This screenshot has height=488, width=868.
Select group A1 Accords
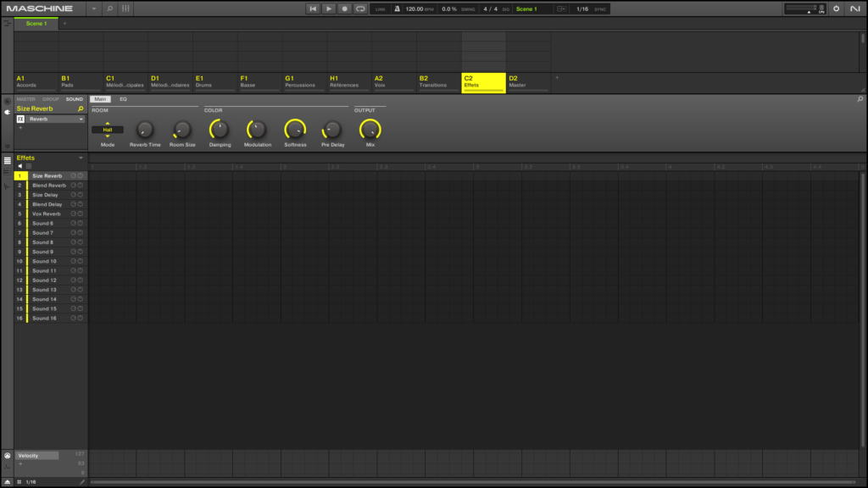click(36, 82)
